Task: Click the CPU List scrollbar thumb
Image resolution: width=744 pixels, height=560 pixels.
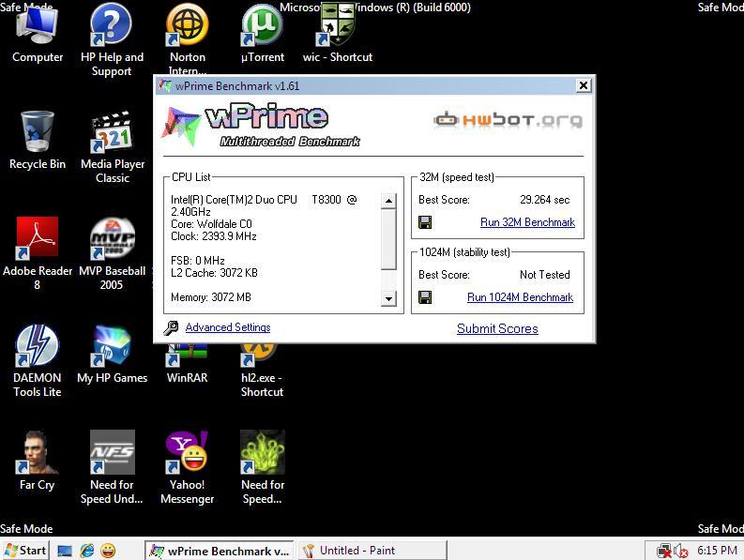Action: pyautogui.click(x=388, y=239)
